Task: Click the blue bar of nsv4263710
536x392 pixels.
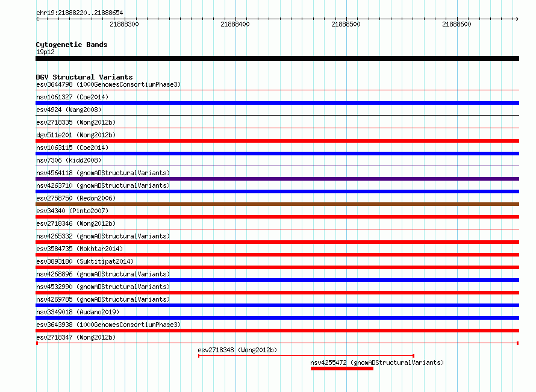Action: click(x=277, y=191)
